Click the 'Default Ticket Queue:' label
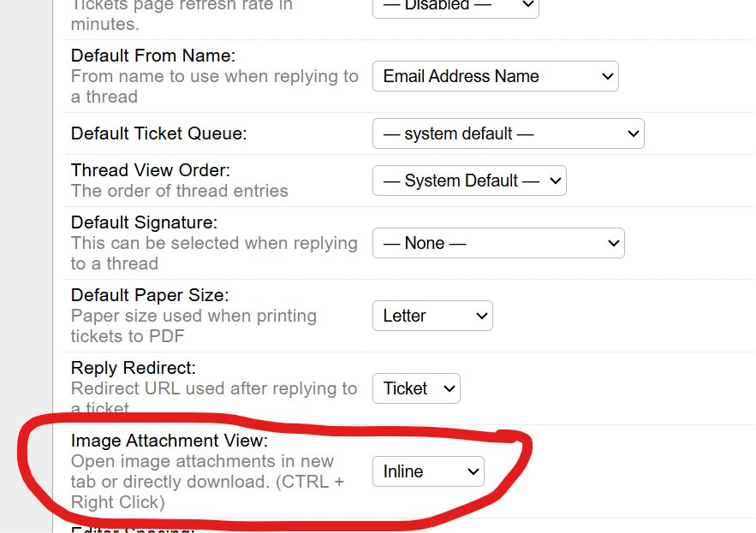 (158, 133)
